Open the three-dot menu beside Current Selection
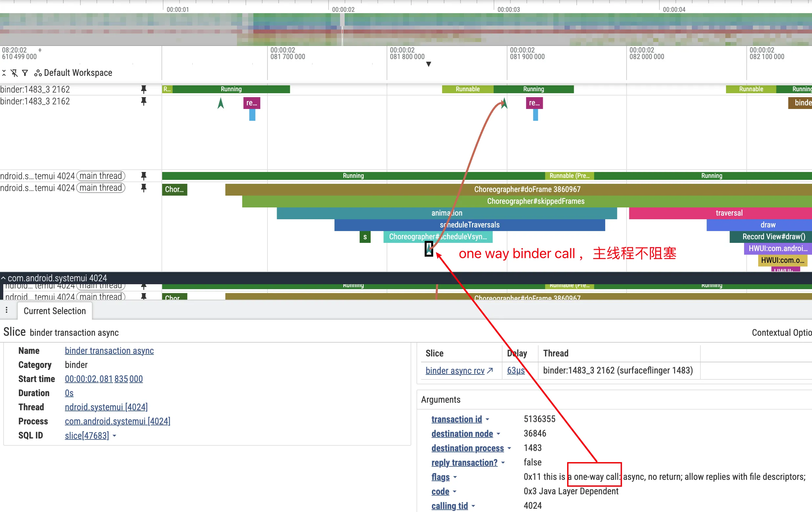The image size is (812, 512). (7, 310)
